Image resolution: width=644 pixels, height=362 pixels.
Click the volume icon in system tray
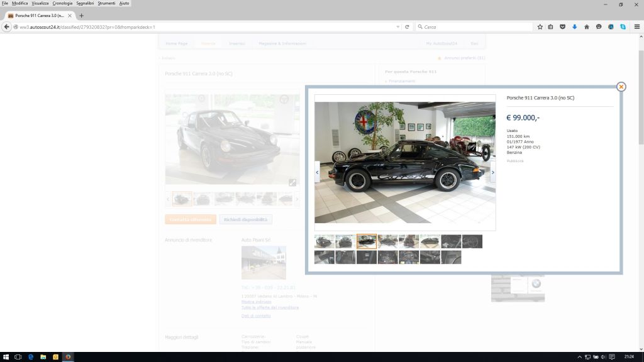(x=603, y=357)
